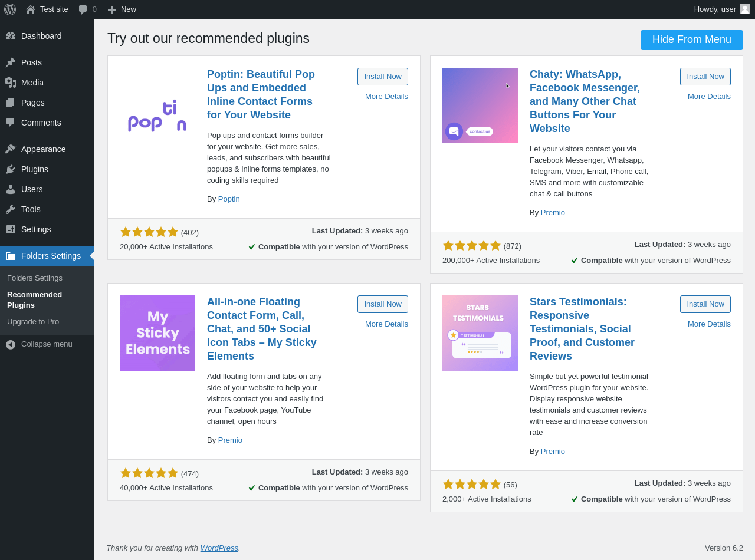The height and width of the screenshot is (560, 755).
Task: Expand the Howdy, user account menu
Action: [715, 9]
